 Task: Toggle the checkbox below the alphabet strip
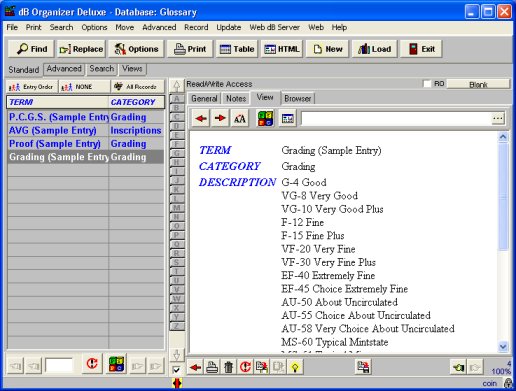point(176,369)
